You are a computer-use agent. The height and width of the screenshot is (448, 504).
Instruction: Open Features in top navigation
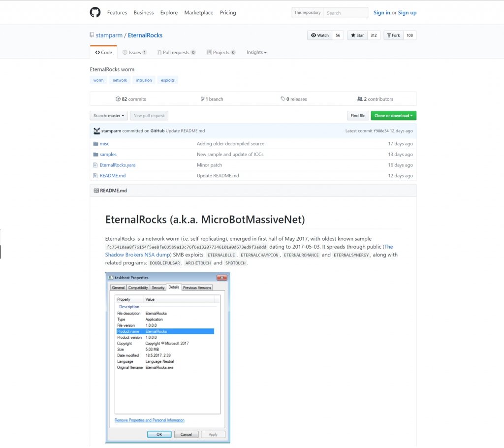(x=117, y=12)
